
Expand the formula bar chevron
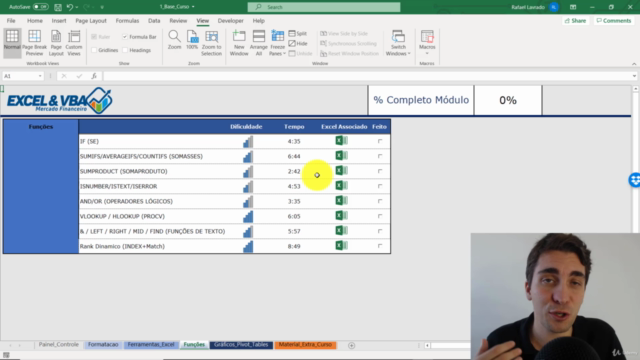click(x=634, y=76)
